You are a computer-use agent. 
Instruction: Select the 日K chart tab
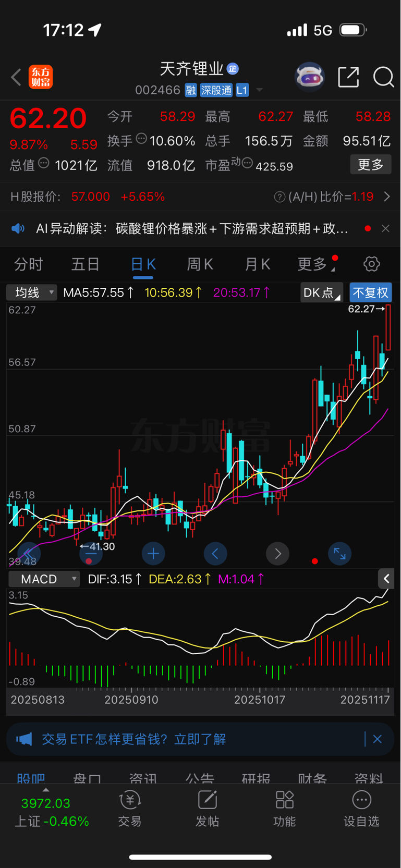143,264
